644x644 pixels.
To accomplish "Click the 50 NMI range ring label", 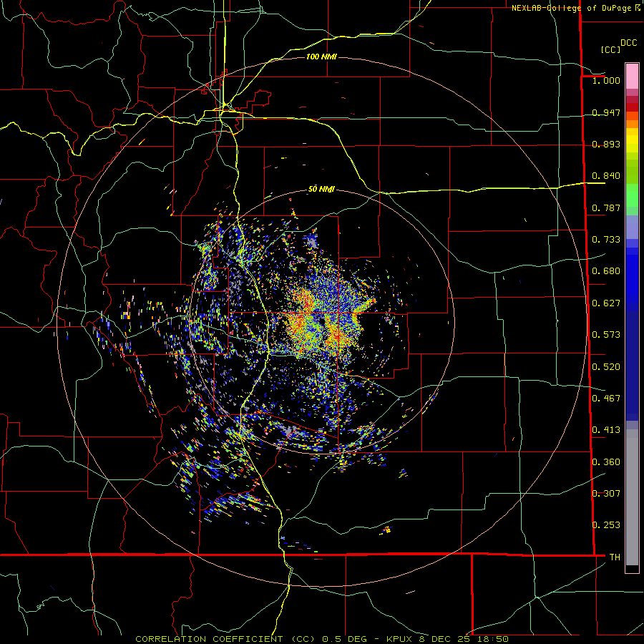I will pos(321,190).
